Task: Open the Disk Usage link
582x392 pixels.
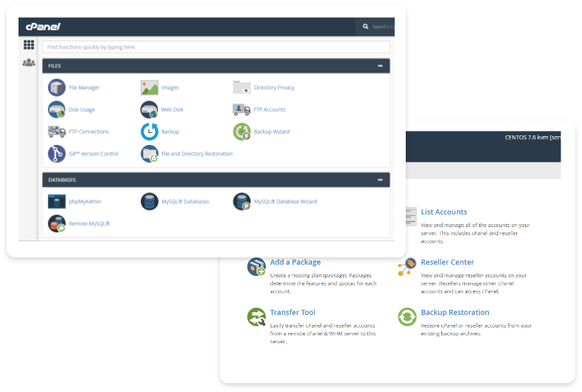Action: 81,109
